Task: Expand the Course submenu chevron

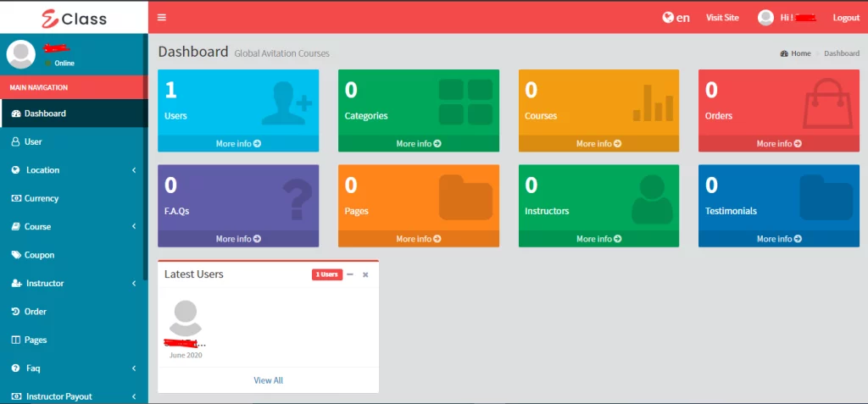Action: click(x=134, y=226)
